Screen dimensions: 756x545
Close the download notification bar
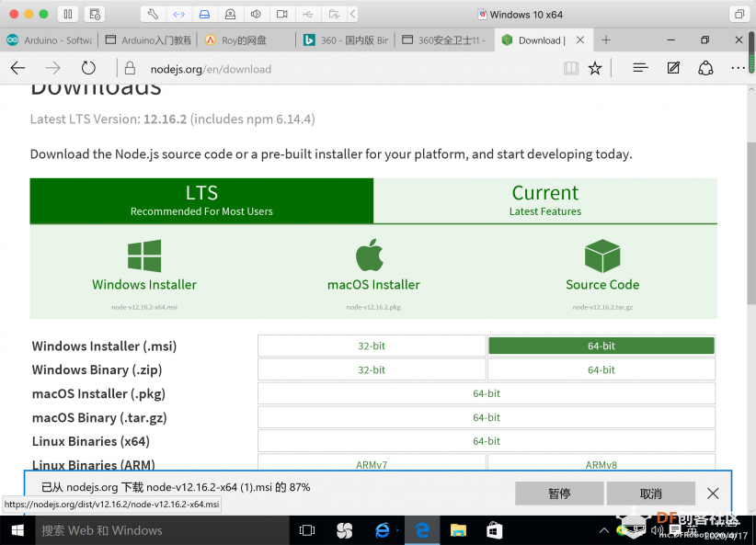[713, 494]
